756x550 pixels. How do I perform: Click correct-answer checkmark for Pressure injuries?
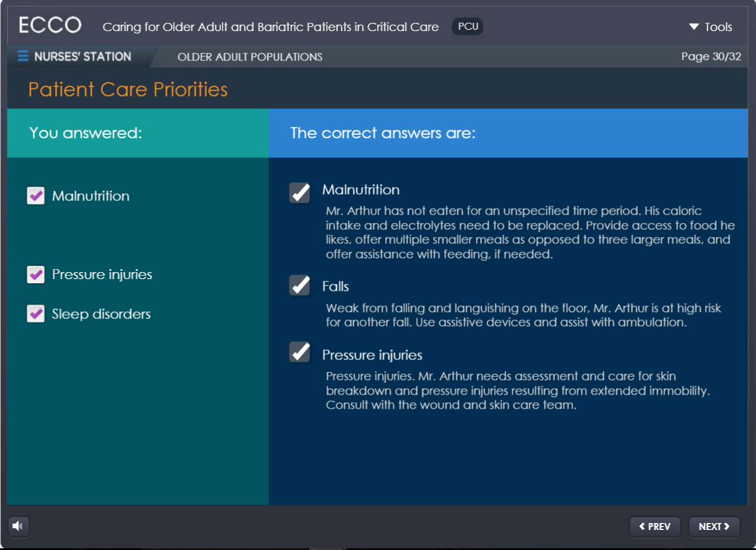point(300,352)
